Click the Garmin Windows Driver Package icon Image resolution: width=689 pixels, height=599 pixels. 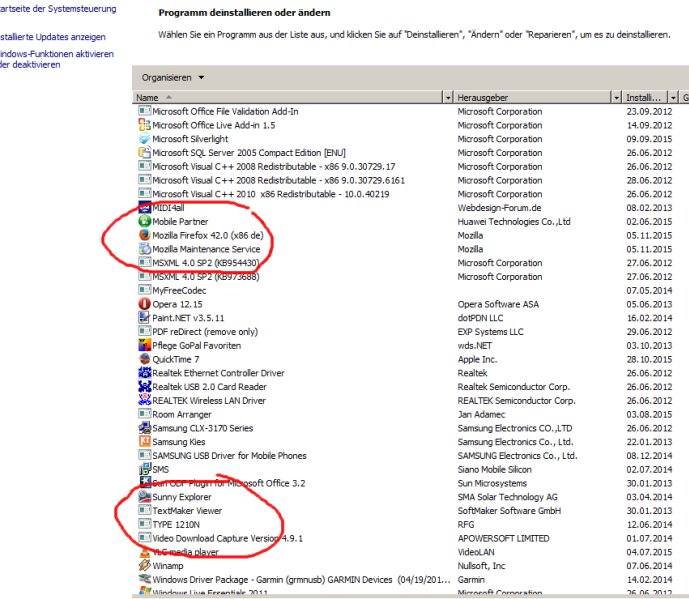pyautogui.click(x=145, y=579)
